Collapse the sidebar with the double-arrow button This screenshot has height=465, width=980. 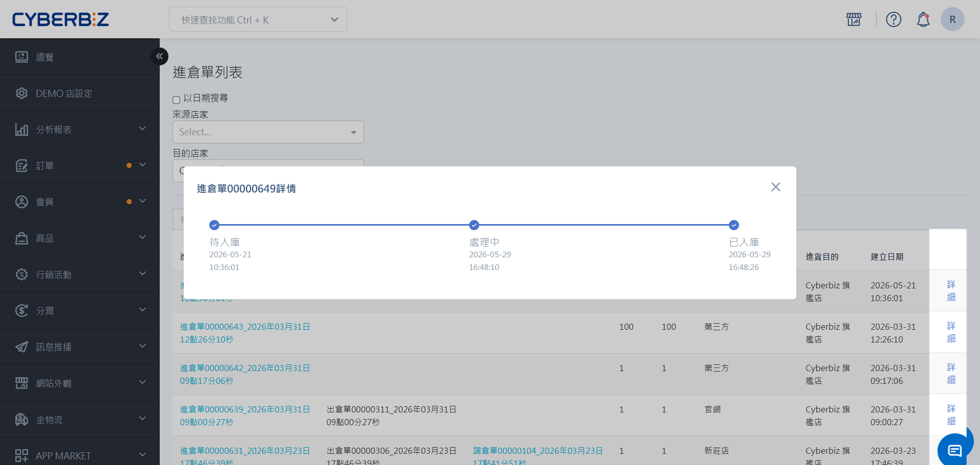point(159,56)
